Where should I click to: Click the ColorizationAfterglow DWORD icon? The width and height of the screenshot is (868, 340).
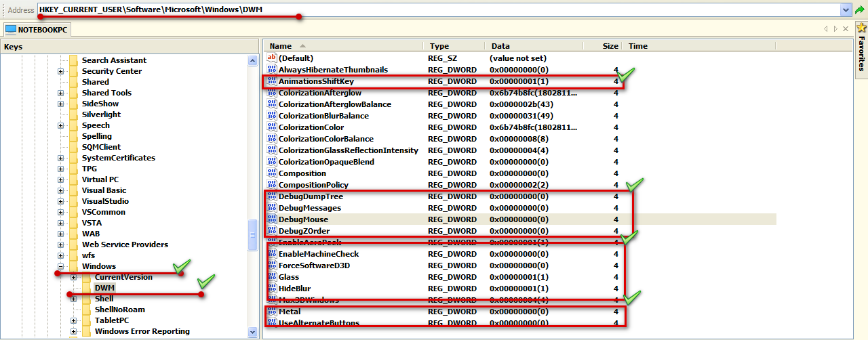[x=272, y=93]
